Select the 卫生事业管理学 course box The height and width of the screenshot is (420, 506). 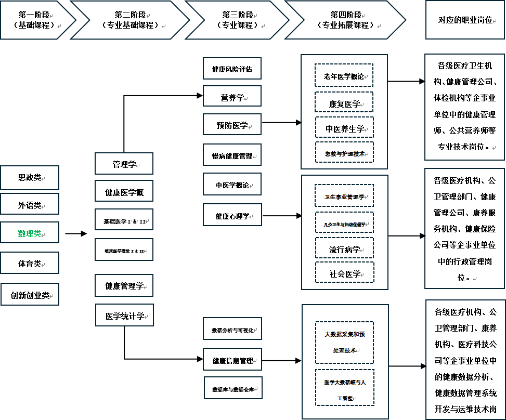(x=344, y=196)
